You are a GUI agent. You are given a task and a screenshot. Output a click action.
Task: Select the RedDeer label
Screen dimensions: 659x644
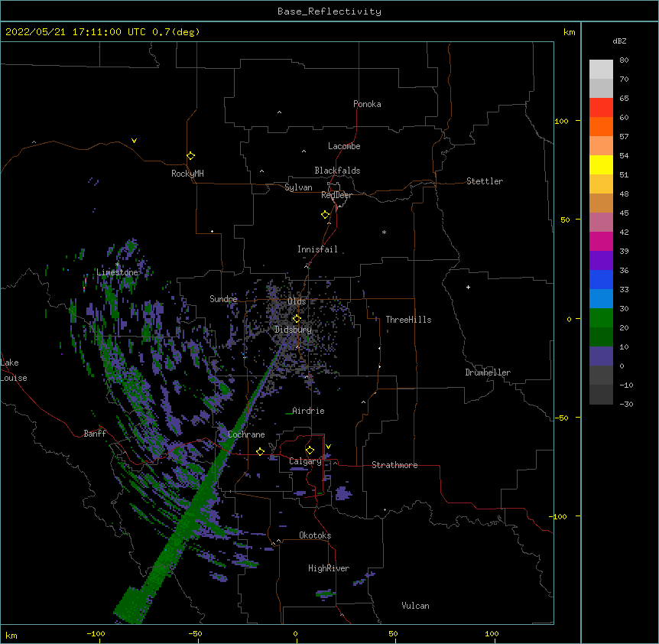point(336,195)
